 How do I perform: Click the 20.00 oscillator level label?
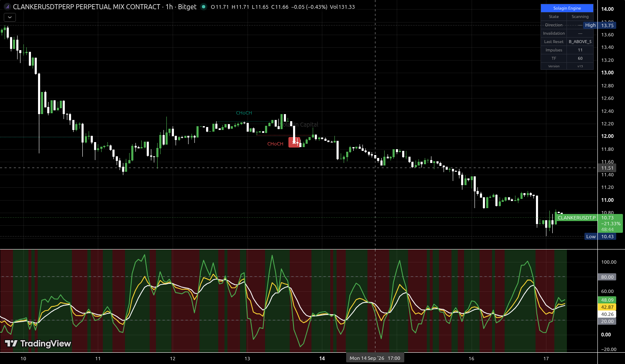click(607, 321)
